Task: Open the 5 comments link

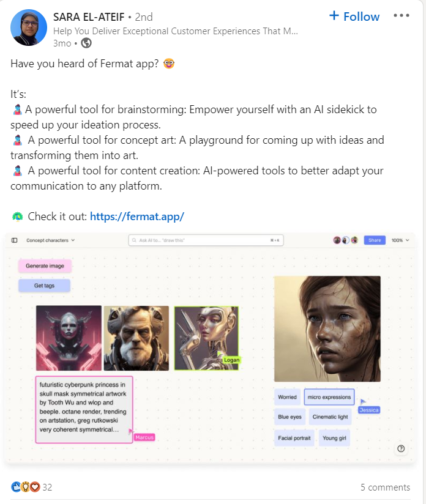Action: 385,487
